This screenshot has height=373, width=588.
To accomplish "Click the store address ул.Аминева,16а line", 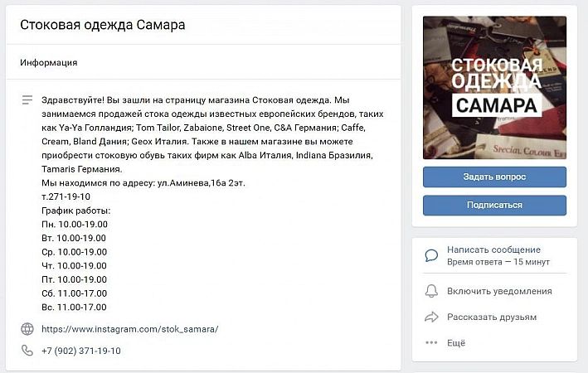I will 143,183.
